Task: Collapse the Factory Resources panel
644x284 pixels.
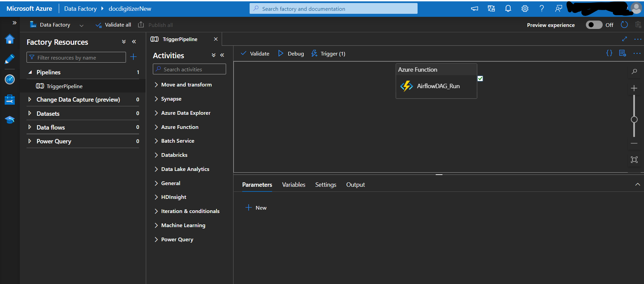Action: (134, 42)
